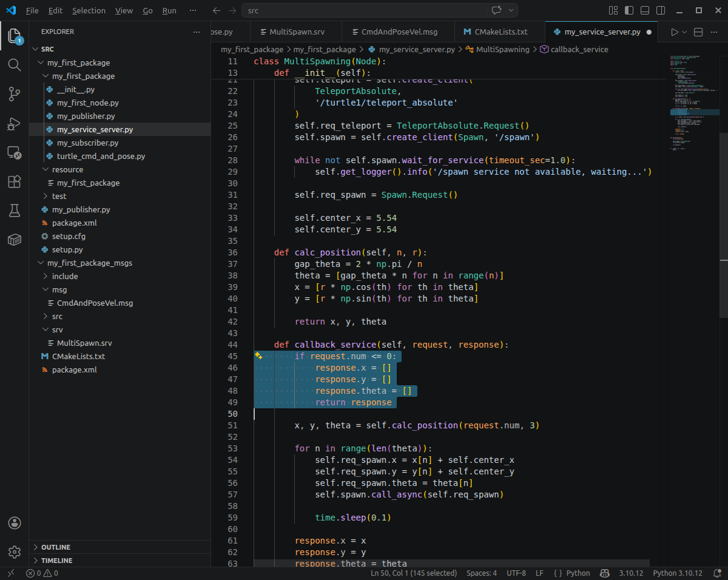Toggle the Primary Side Bar
Screen dimensions: 728x580
pos(629,11)
